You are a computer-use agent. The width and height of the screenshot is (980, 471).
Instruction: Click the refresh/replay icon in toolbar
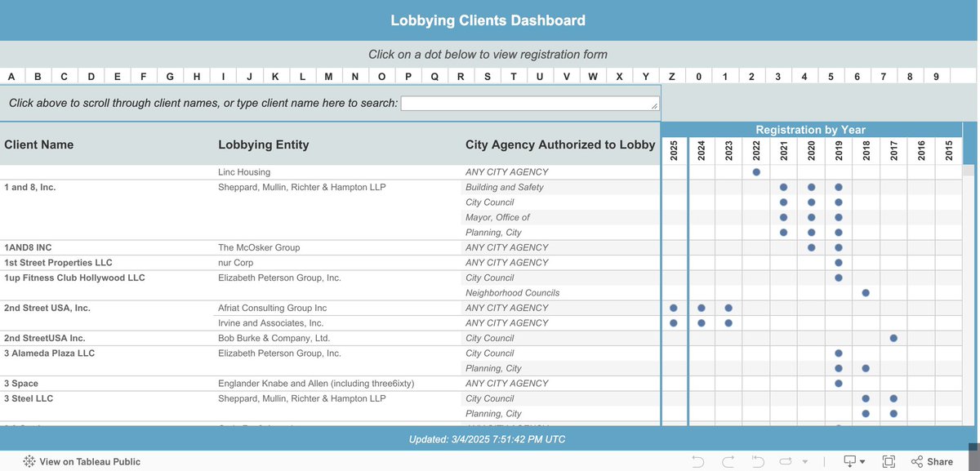tap(786, 461)
